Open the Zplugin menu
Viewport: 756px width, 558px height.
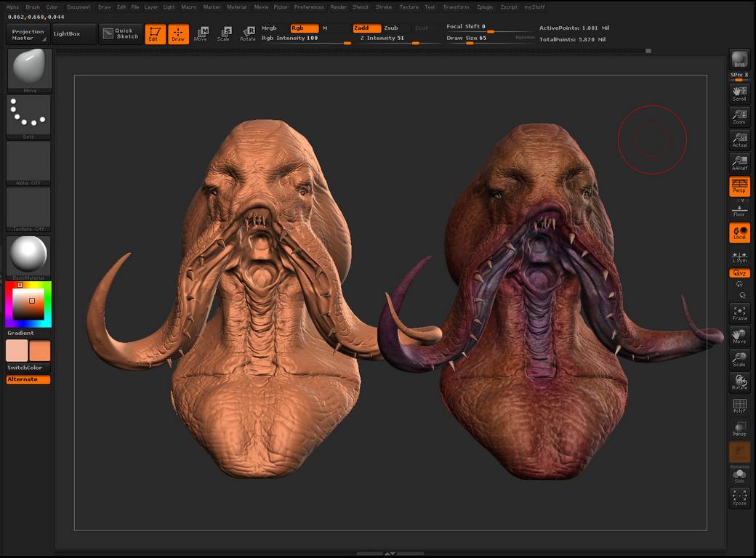point(484,7)
